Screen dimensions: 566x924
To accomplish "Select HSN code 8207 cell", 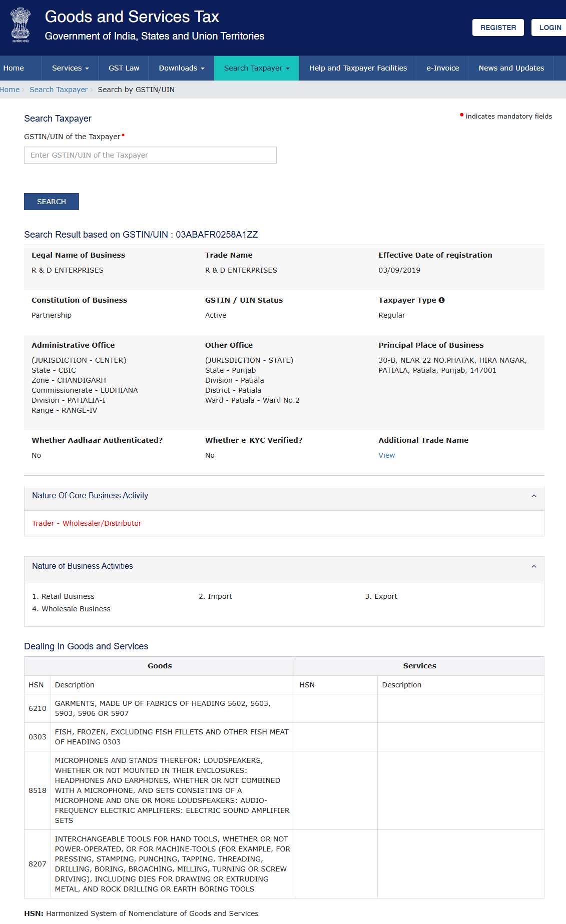I will pos(38,864).
